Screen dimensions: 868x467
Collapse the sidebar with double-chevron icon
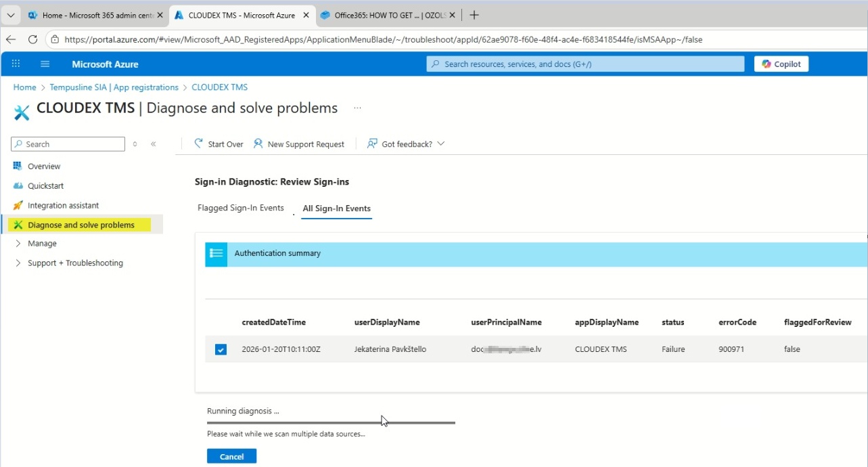(x=154, y=144)
